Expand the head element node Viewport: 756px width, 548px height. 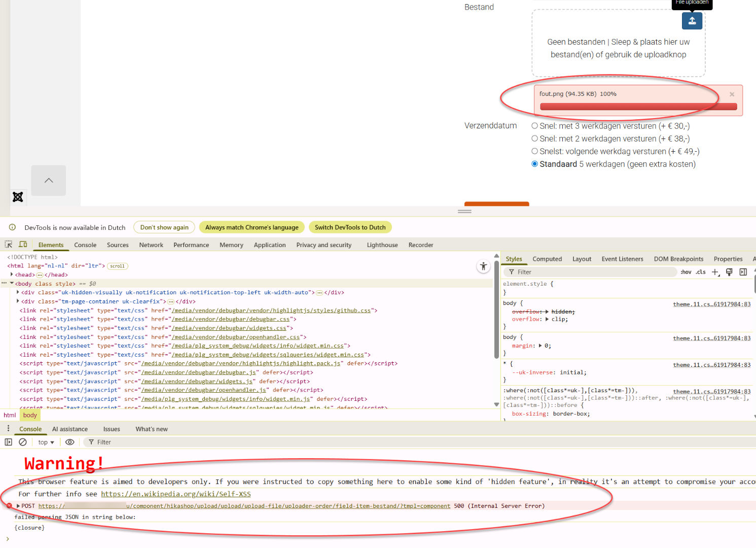tap(12, 275)
